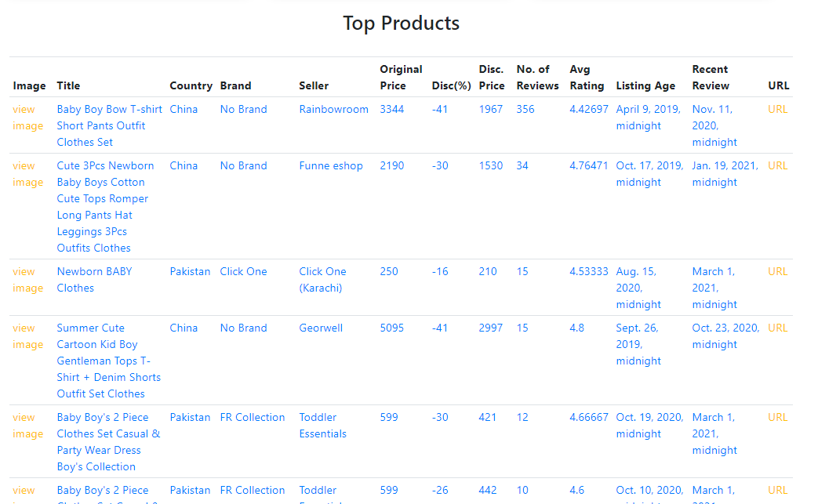Image resolution: width=818 pixels, height=504 pixels.
Task: Open the No Brand link on first row
Action: [243, 109]
